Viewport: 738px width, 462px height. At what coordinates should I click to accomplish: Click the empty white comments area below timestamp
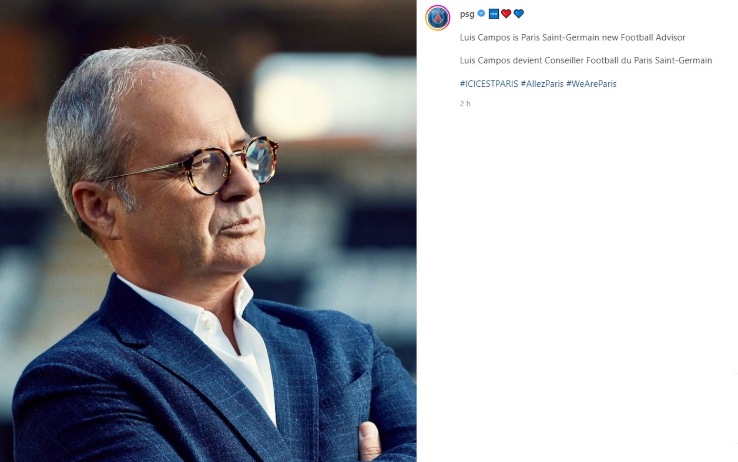[577, 282]
